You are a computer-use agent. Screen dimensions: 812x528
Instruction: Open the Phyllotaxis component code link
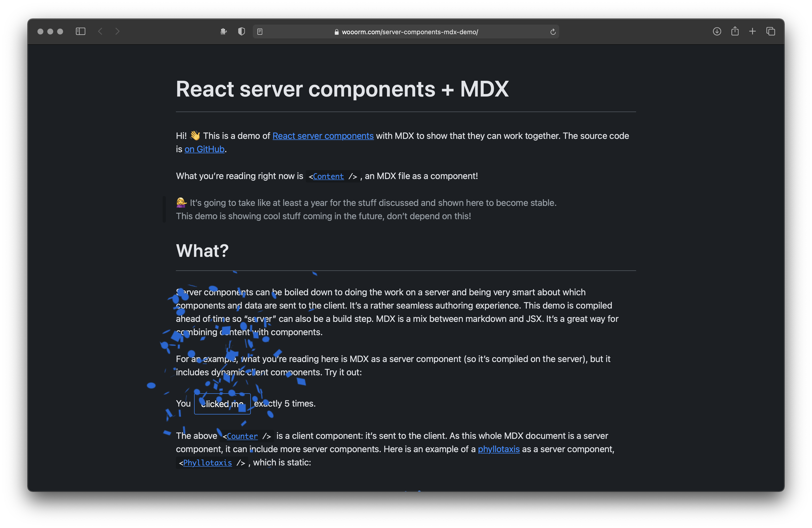[x=207, y=463]
